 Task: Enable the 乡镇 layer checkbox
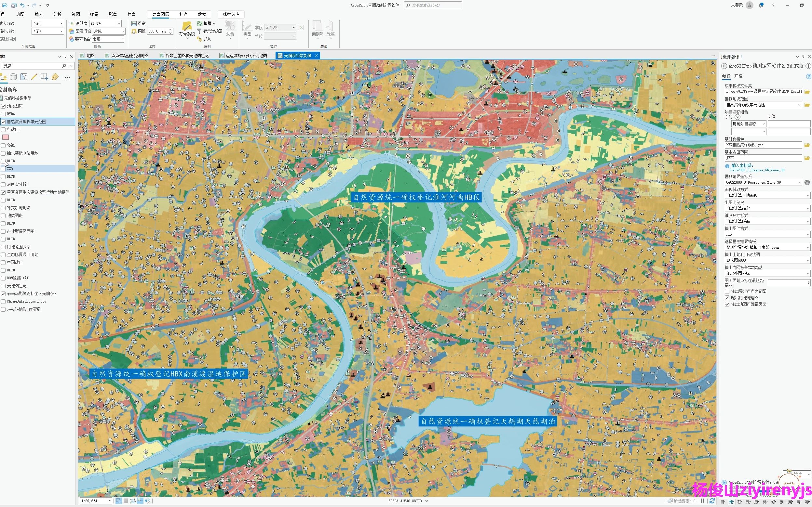click(x=3, y=145)
